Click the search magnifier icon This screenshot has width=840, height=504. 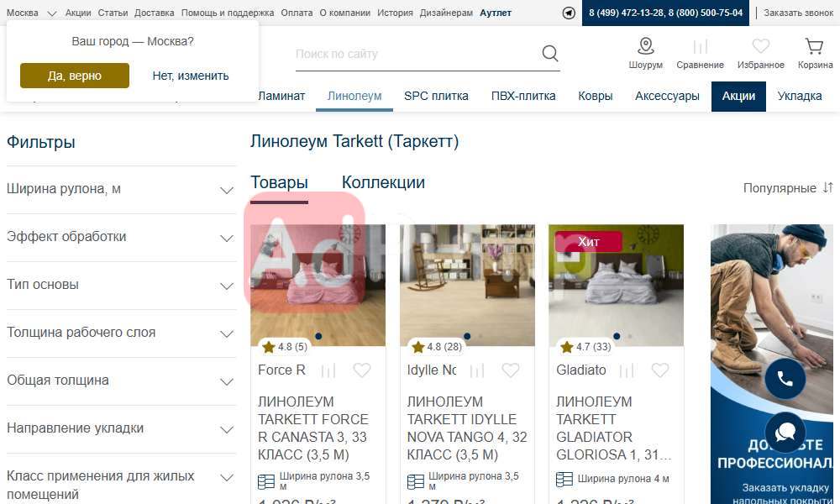549,53
